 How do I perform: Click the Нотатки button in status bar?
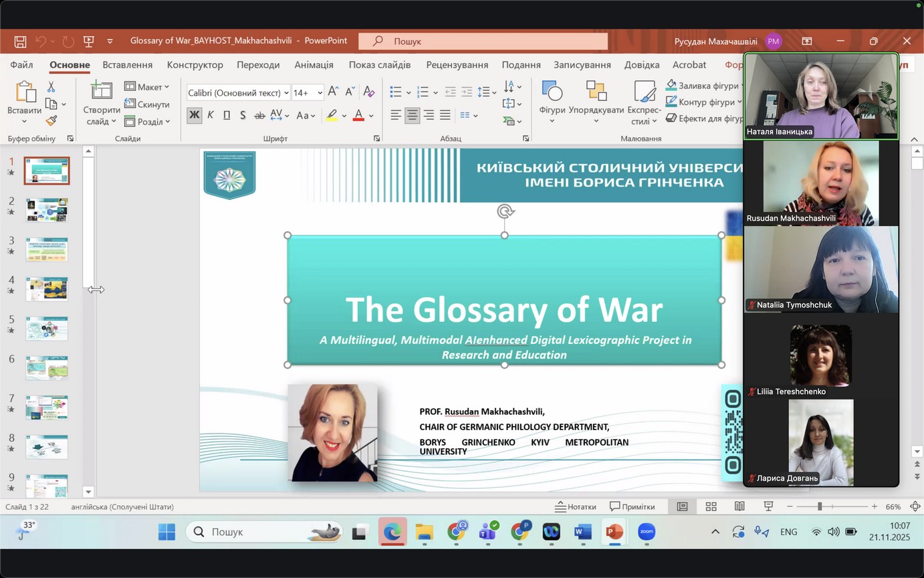tap(576, 506)
